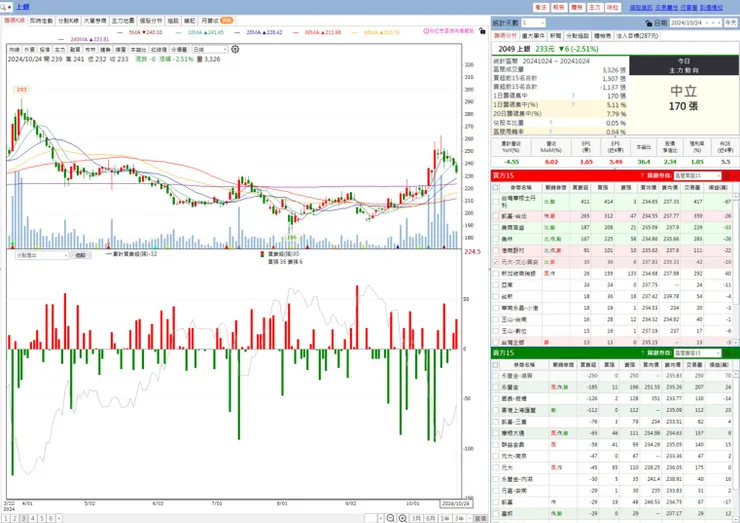Click scroll arrow at top of sell table

[736, 375]
